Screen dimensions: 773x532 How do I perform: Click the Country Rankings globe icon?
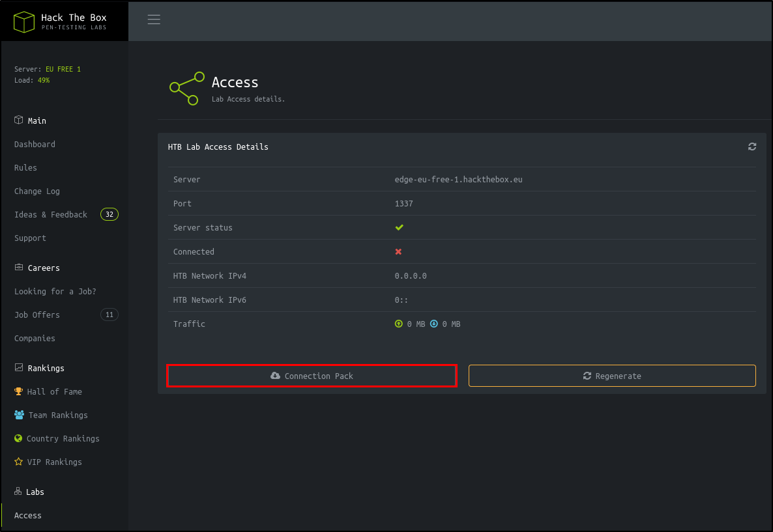point(18,438)
